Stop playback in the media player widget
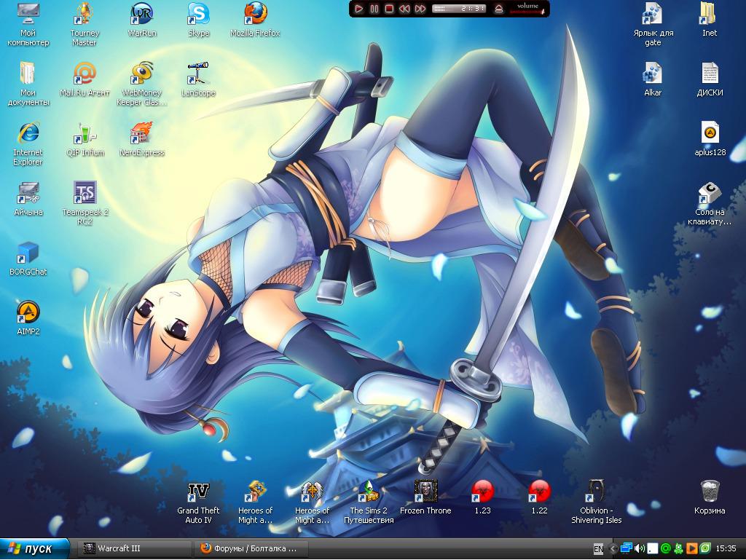The image size is (746, 560). pos(389,9)
